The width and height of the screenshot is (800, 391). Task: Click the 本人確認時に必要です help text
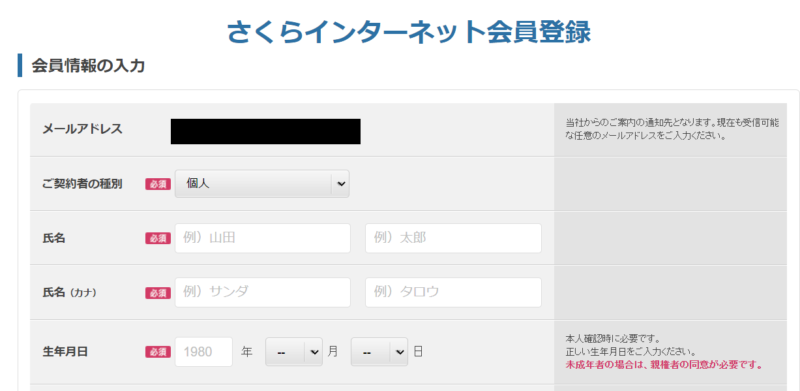(613, 339)
